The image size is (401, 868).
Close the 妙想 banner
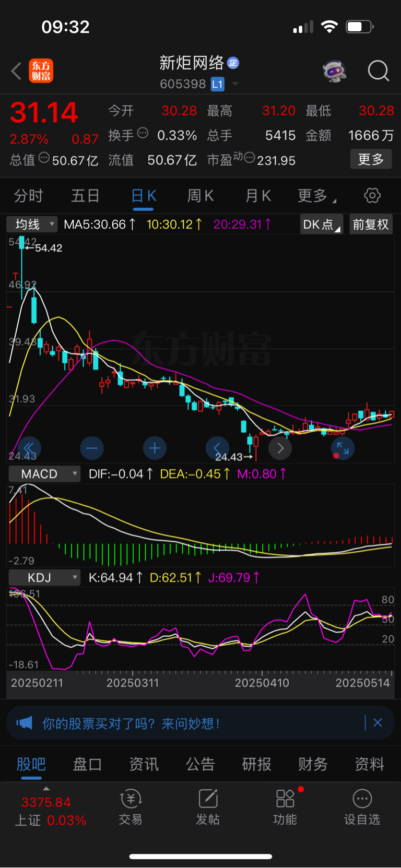point(378,723)
